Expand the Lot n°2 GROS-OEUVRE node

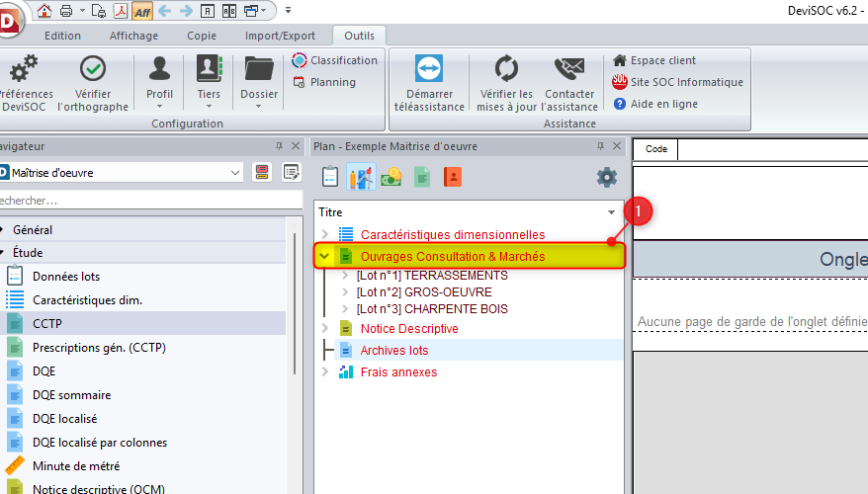(x=346, y=292)
